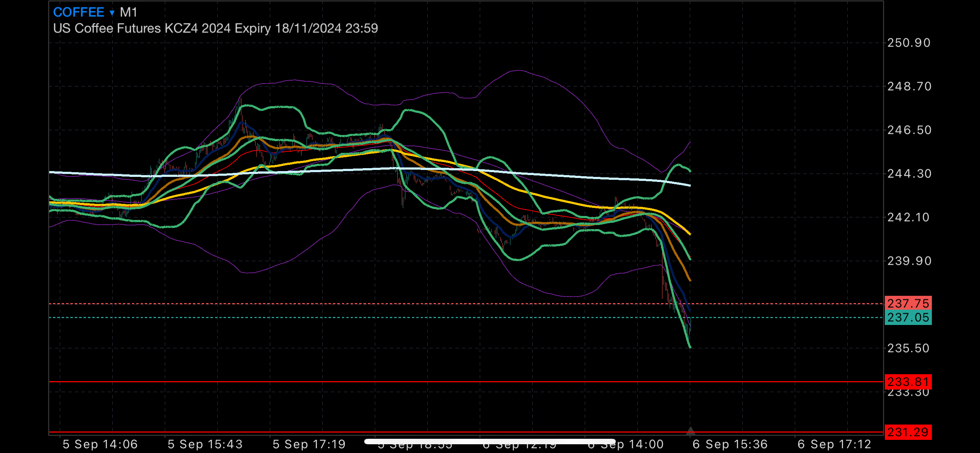Select the dotted teal bid price line
The image size is (980, 453).
point(380,317)
